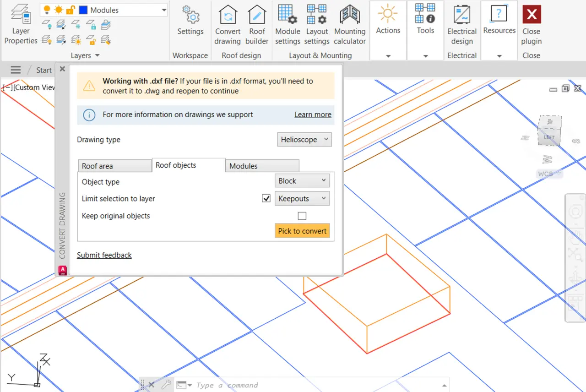Open the Resources menu
Screen dimensions: 586x392
click(499, 30)
